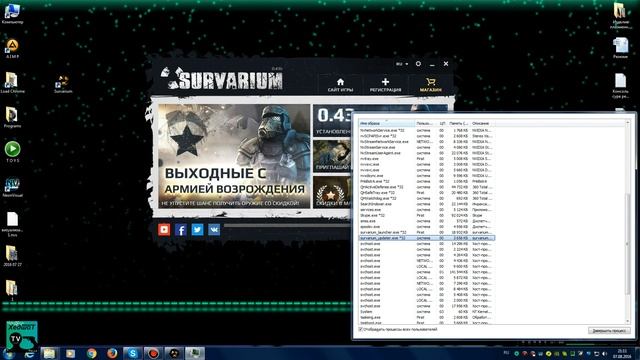Click the RU language indicator in tray

[x=507, y=353]
